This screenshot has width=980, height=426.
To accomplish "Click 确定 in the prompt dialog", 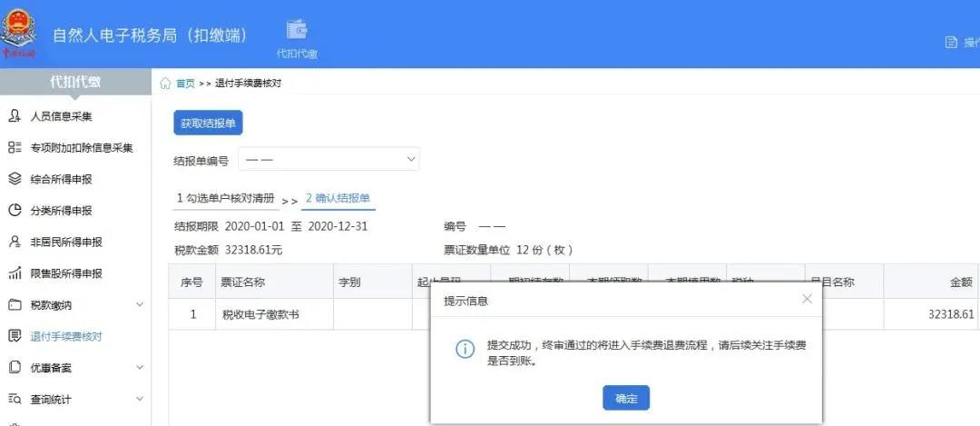I will click(626, 398).
